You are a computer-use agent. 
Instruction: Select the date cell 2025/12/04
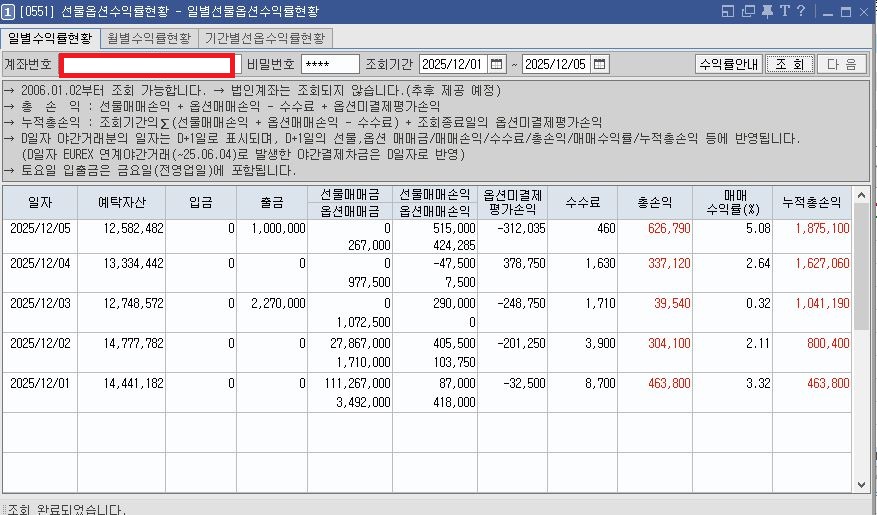click(x=40, y=263)
